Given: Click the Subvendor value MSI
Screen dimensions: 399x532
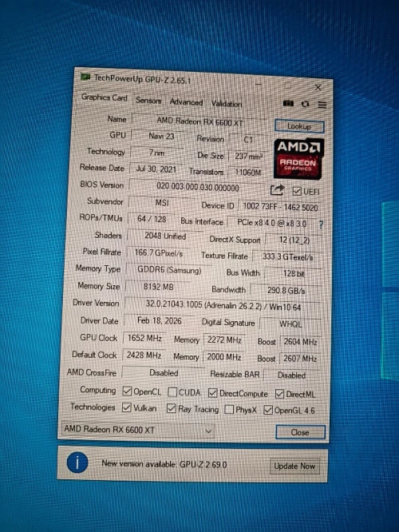Looking at the screenshot, I should (162, 203).
